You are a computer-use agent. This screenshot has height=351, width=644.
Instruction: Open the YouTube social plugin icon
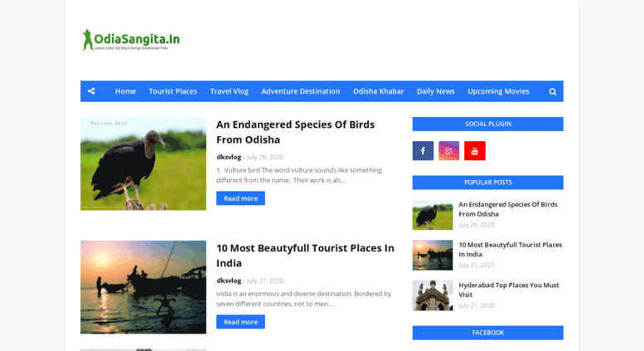pos(475,151)
